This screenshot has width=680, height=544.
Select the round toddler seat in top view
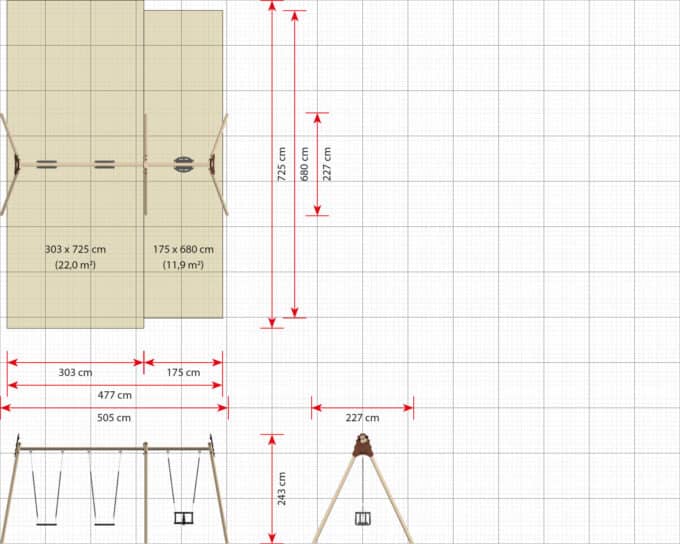click(183, 165)
